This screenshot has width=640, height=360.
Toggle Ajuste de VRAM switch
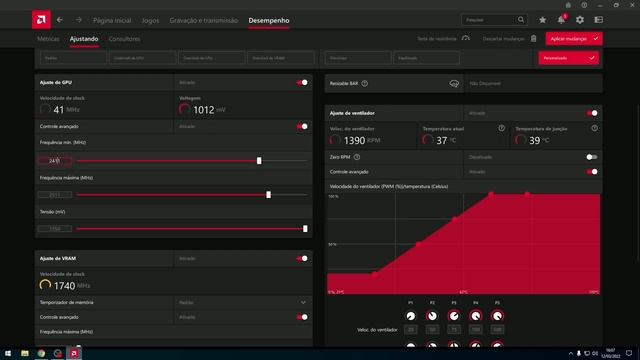[x=302, y=258]
